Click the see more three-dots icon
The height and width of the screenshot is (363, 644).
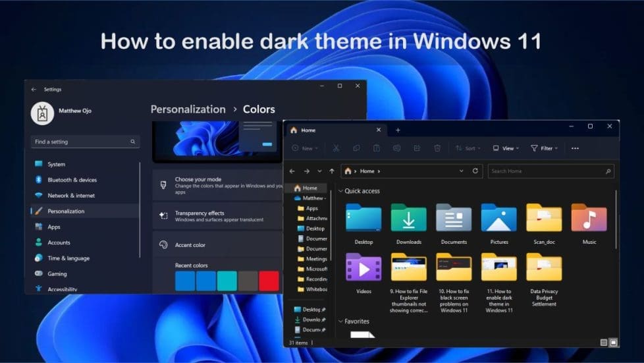[x=575, y=148]
